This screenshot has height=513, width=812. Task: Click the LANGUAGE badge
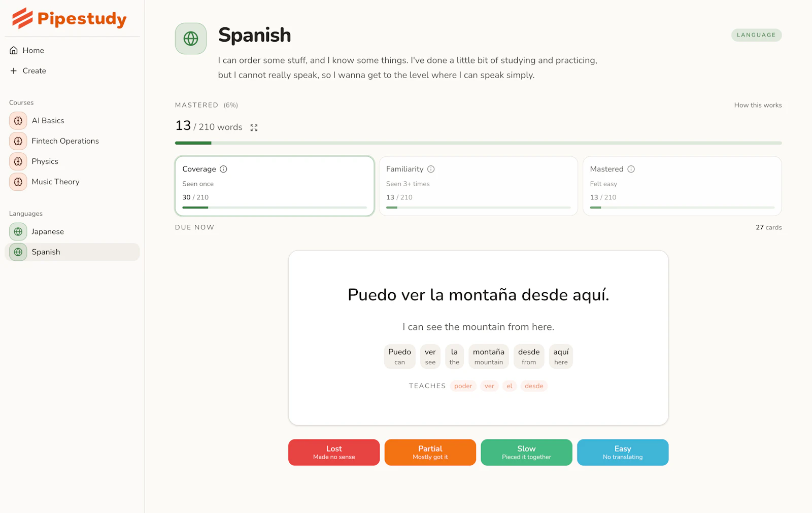click(x=756, y=35)
